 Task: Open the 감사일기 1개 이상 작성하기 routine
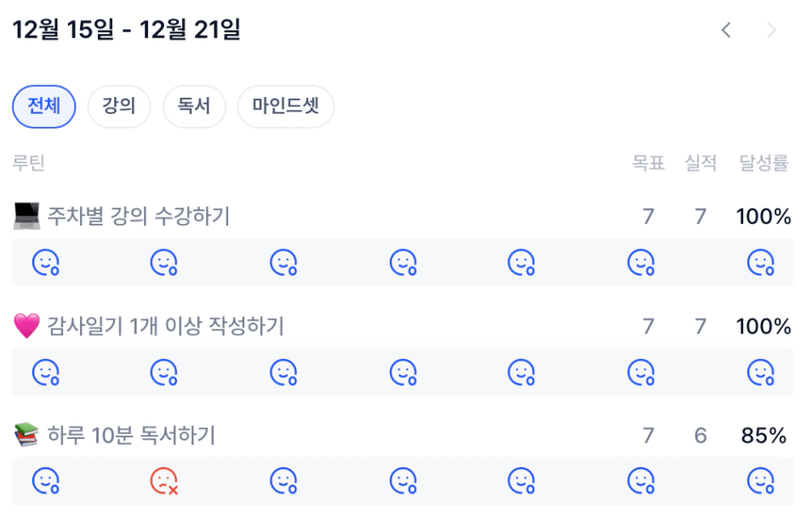(165, 326)
